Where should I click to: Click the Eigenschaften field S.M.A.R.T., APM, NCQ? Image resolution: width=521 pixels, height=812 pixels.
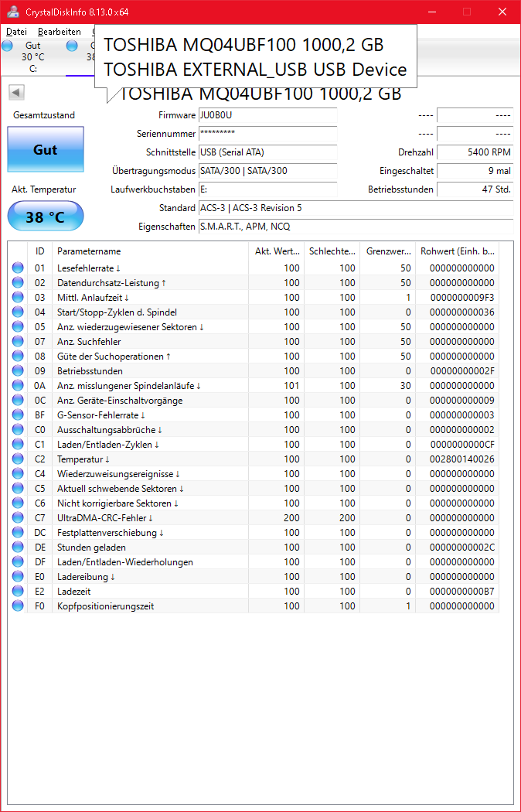tap(356, 227)
